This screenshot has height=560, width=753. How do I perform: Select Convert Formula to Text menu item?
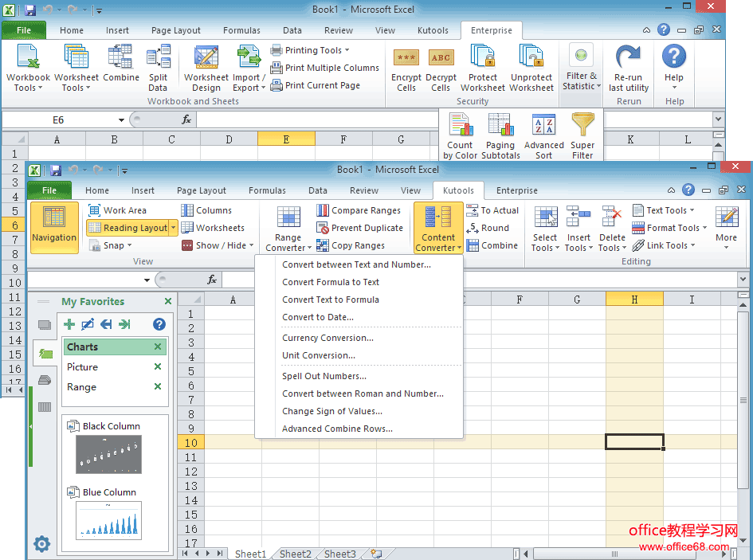point(331,282)
